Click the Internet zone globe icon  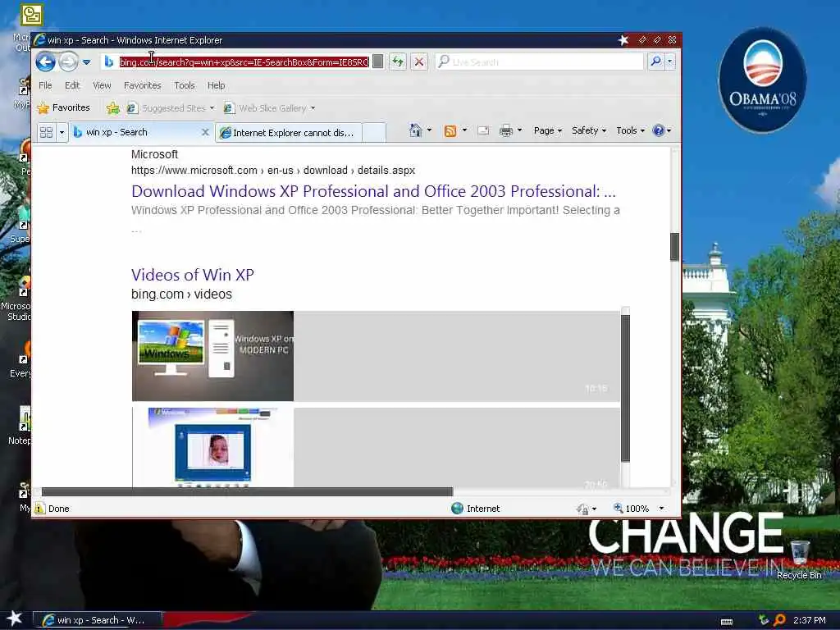tap(457, 509)
